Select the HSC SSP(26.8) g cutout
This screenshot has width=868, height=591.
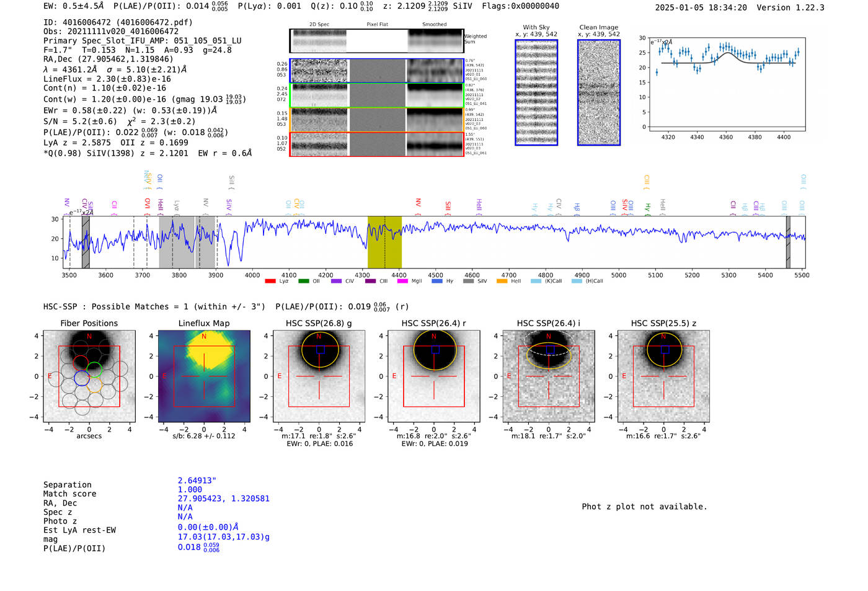[x=319, y=376]
